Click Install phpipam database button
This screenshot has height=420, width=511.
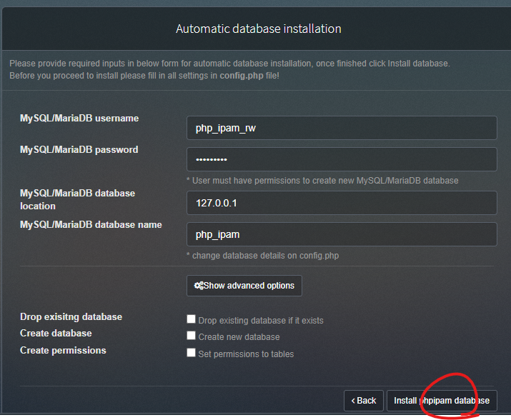tap(442, 401)
